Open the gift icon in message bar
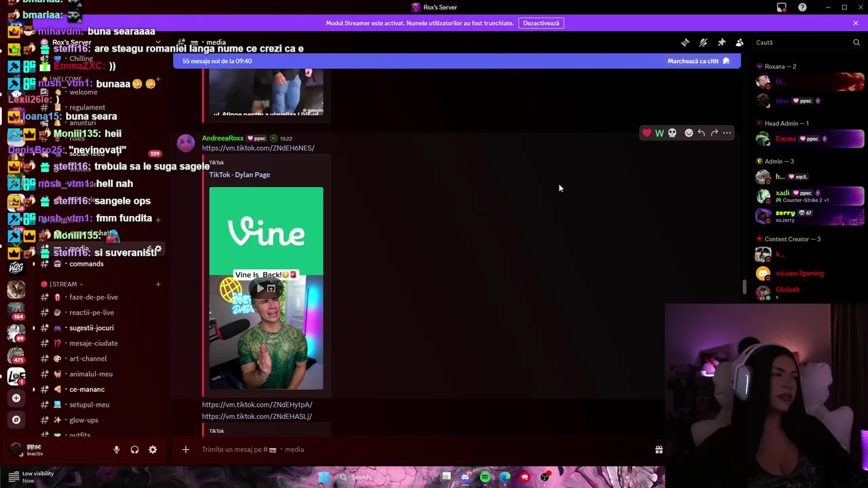 (658, 449)
